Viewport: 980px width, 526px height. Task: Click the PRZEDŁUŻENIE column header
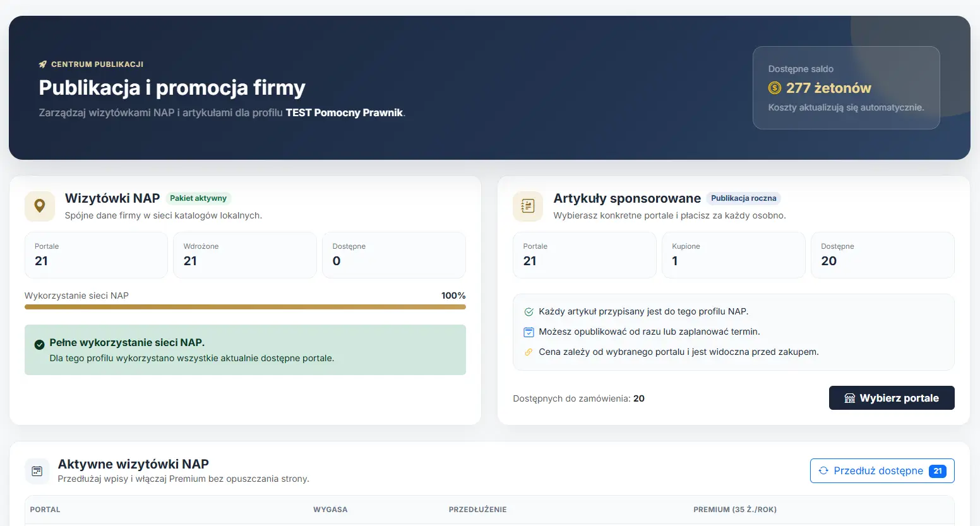(478, 510)
